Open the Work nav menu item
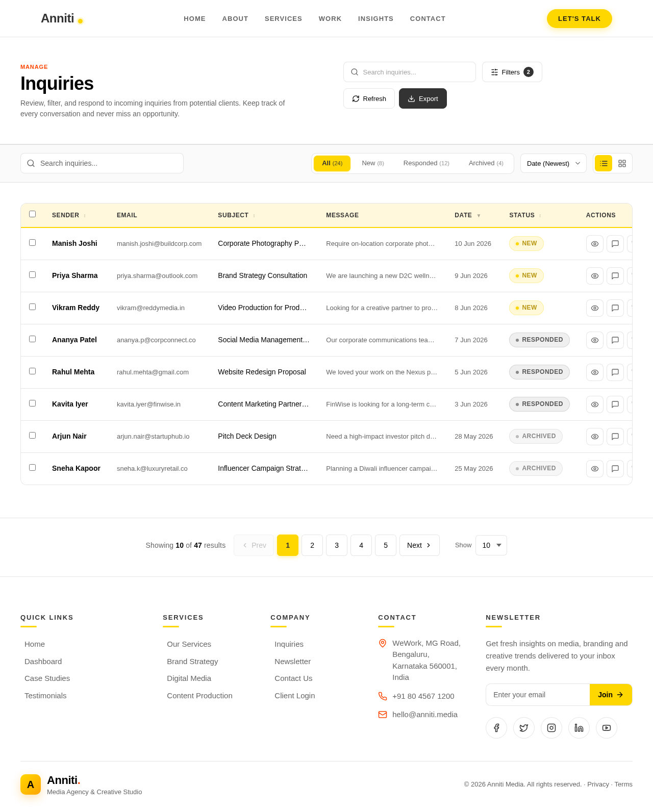 330,18
